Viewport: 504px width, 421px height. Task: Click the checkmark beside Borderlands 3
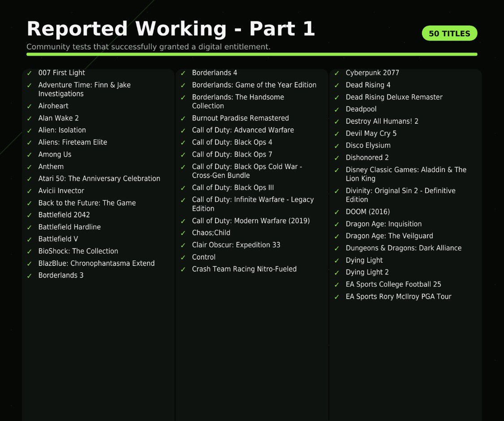coord(29,276)
